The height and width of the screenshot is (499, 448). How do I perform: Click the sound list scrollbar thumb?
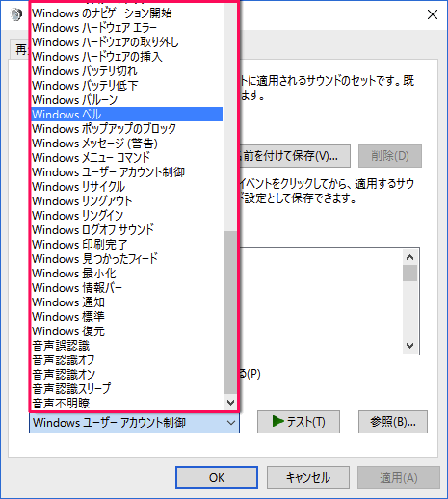(x=230, y=313)
